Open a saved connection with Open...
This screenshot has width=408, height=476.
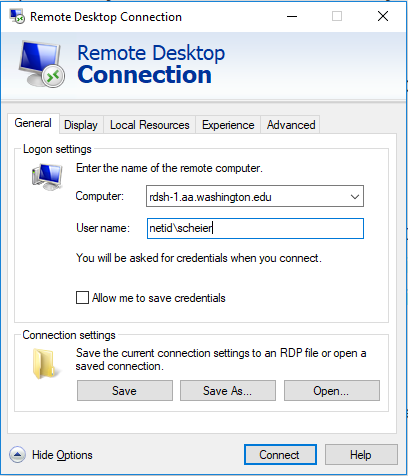click(x=332, y=390)
